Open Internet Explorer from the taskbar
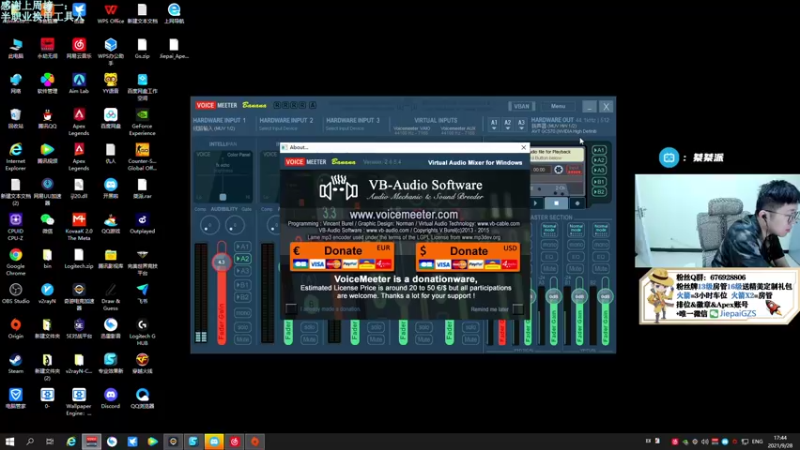Screen dimensions: 800x450 (71, 441)
